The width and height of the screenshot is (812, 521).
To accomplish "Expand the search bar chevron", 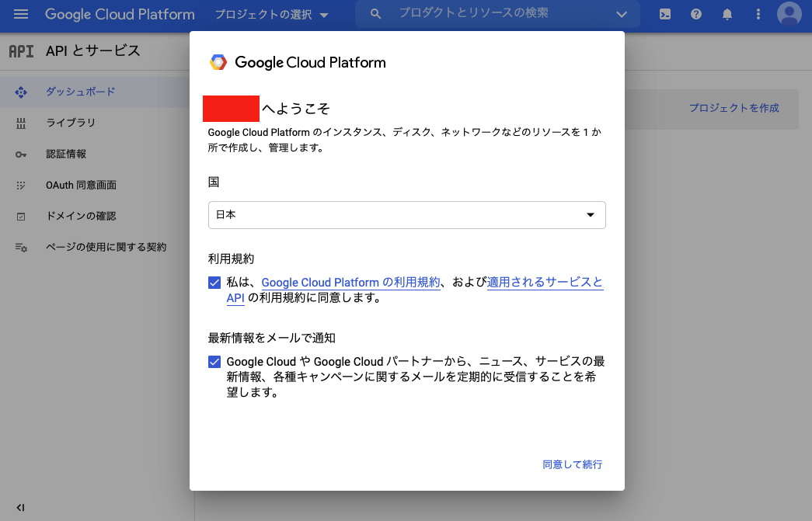I will 622,15.
